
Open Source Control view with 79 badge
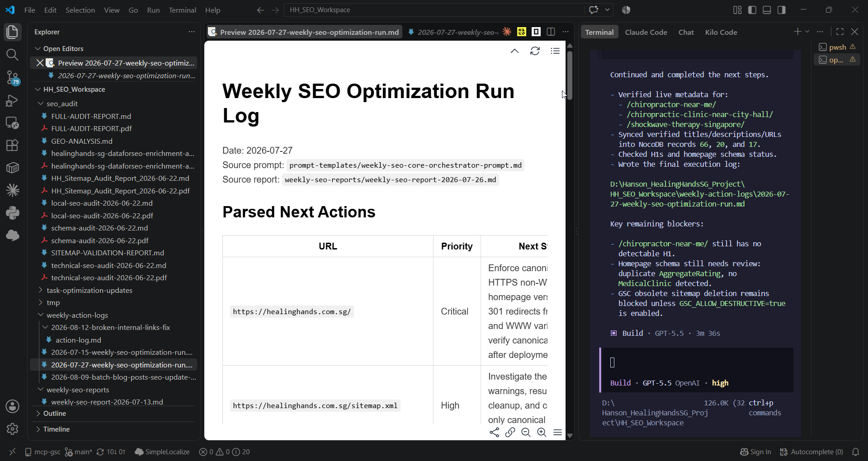pyautogui.click(x=12, y=77)
